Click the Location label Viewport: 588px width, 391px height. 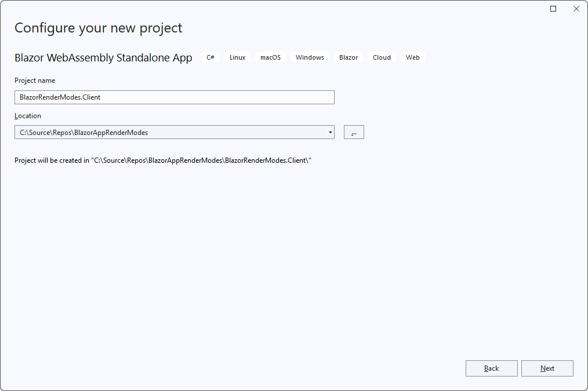pyautogui.click(x=27, y=116)
